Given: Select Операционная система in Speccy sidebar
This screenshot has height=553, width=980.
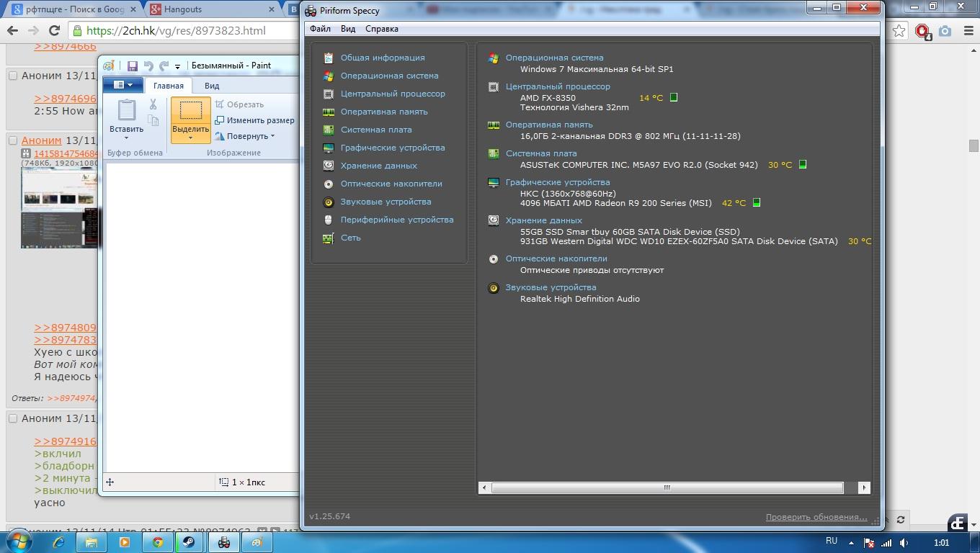Looking at the screenshot, I should [389, 76].
